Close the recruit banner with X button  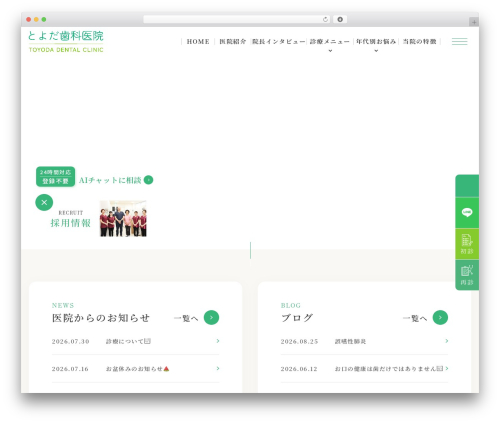pos(44,202)
